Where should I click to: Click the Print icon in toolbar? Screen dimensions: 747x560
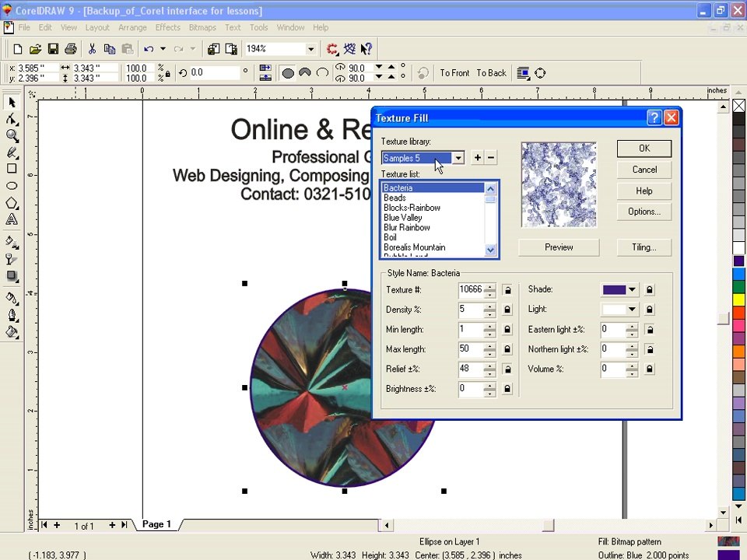[x=71, y=49]
